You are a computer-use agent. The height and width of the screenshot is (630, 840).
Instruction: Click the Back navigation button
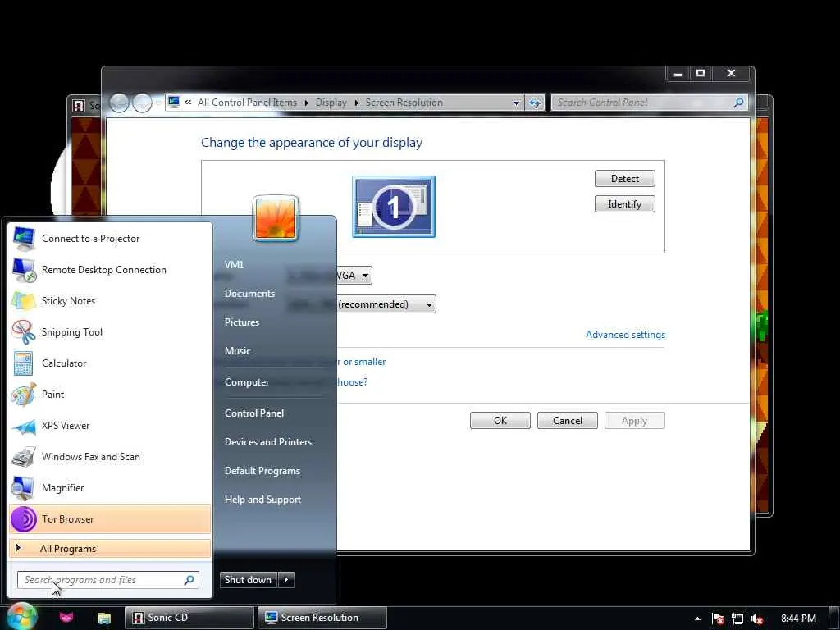click(x=120, y=103)
